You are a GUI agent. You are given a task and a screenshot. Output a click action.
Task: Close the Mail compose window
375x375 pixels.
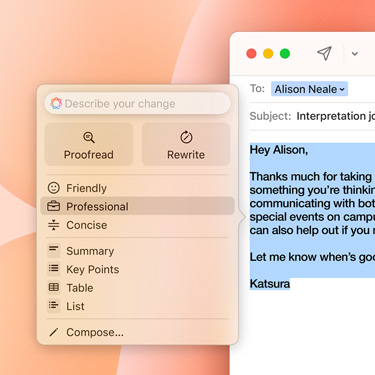point(251,54)
